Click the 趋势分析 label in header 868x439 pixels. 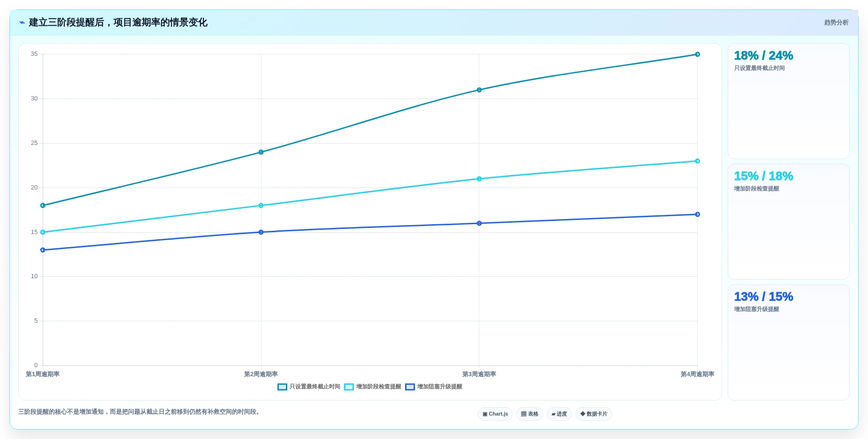click(x=836, y=23)
